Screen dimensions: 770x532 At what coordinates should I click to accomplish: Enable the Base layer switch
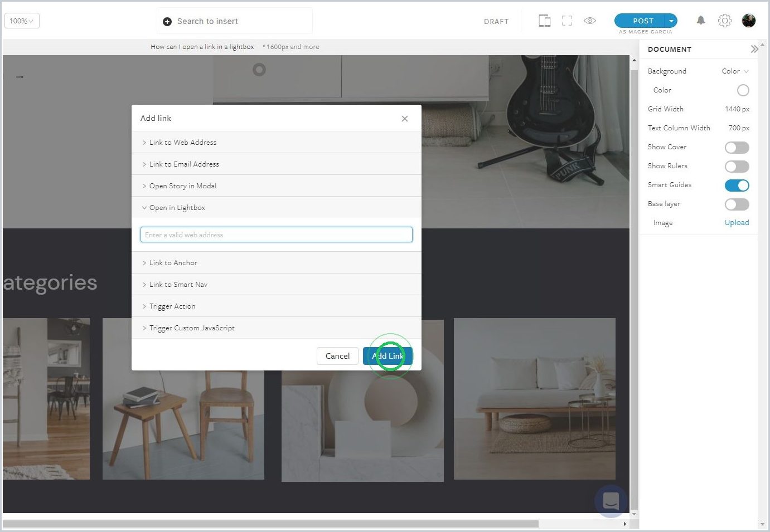(737, 204)
